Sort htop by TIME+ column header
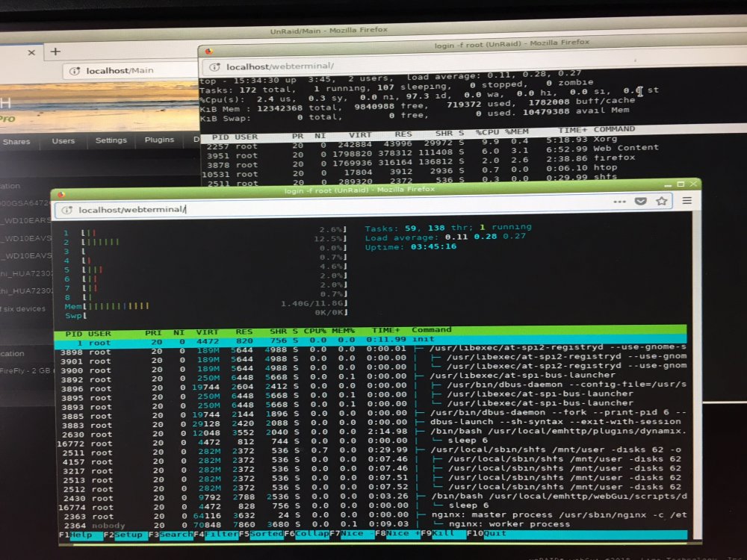Image resolution: width=747 pixels, height=560 pixels. (386, 330)
